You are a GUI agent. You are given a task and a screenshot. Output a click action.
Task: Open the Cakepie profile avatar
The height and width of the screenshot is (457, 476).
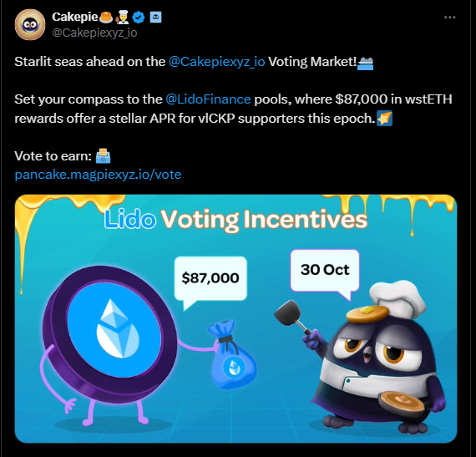pyautogui.click(x=30, y=24)
